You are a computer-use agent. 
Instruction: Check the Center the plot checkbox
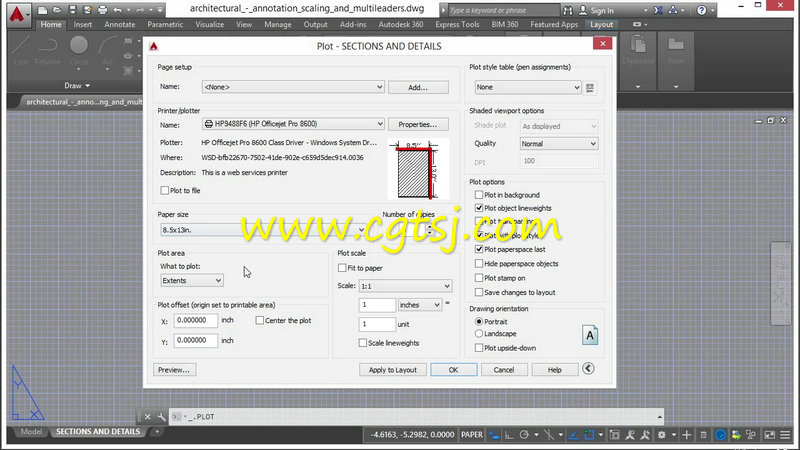[x=259, y=320]
